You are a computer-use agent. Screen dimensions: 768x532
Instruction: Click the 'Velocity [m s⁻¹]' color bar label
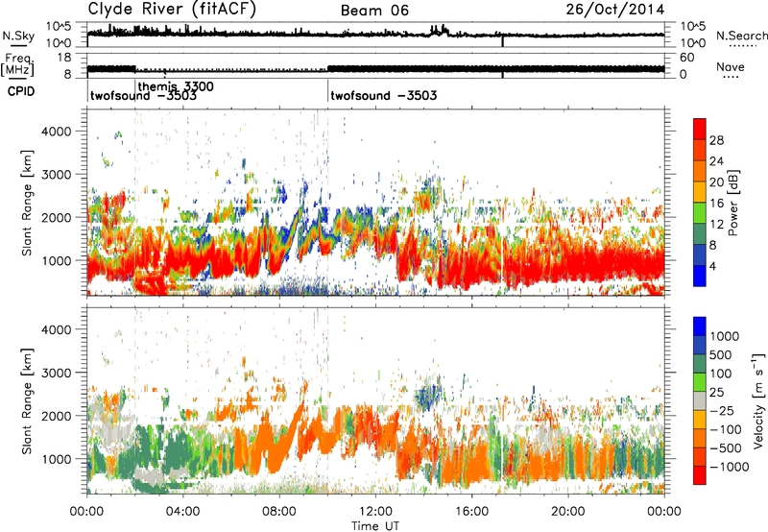pyautogui.click(x=757, y=400)
